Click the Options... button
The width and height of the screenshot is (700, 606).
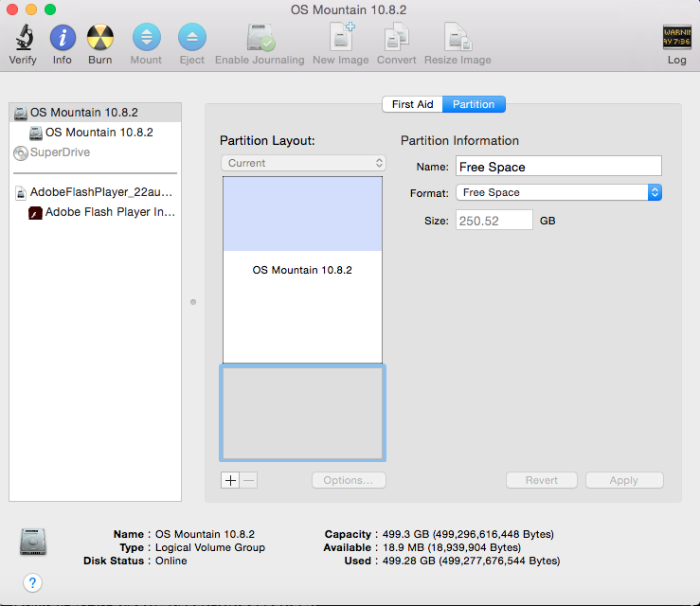click(x=349, y=480)
